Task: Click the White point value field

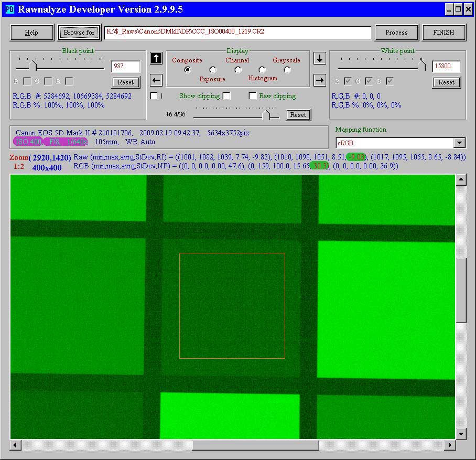Action: coord(446,67)
